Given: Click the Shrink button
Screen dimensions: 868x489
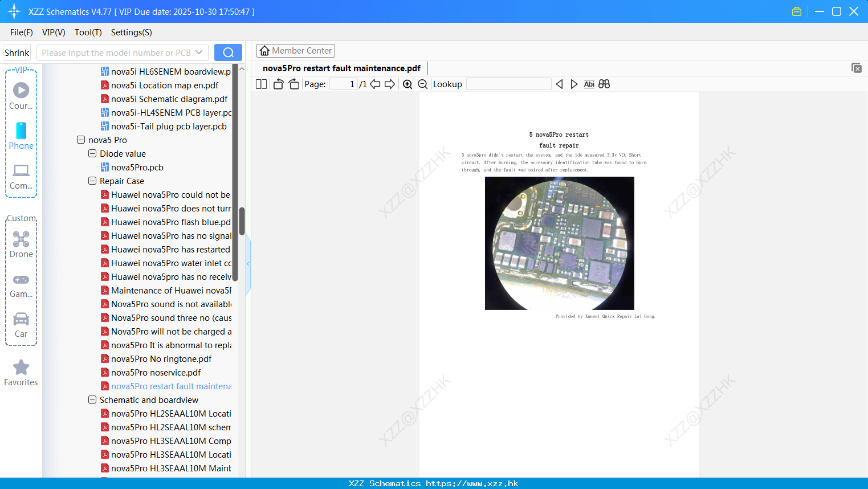Looking at the screenshot, I should click(x=17, y=52).
